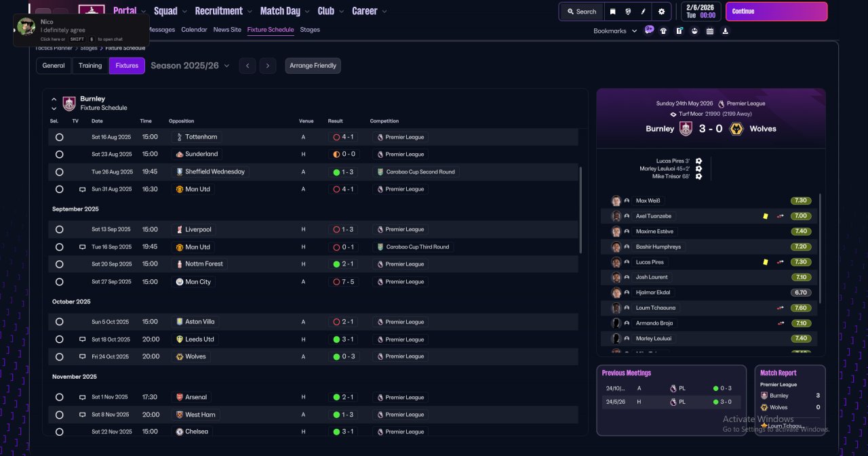The height and width of the screenshot is (456, 868).
Task: Open the Calendar sub-tab
Action: tap(195, 30)
